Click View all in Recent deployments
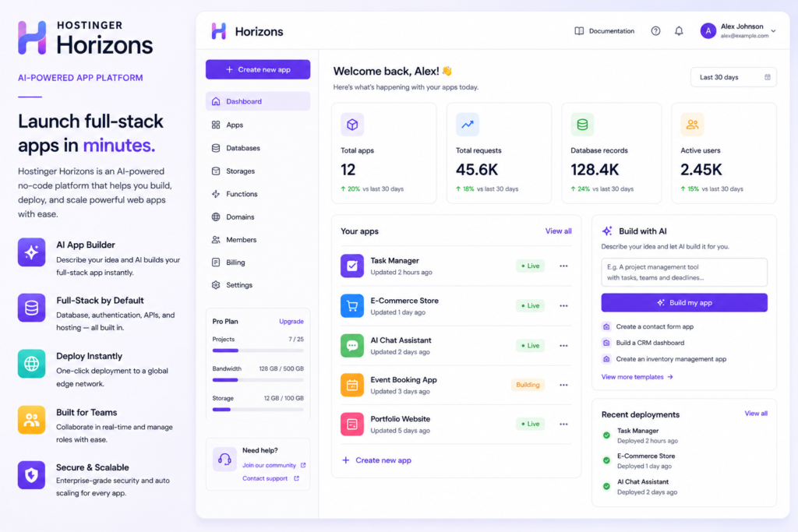798x532 pixels. click(x=756, y=414)
